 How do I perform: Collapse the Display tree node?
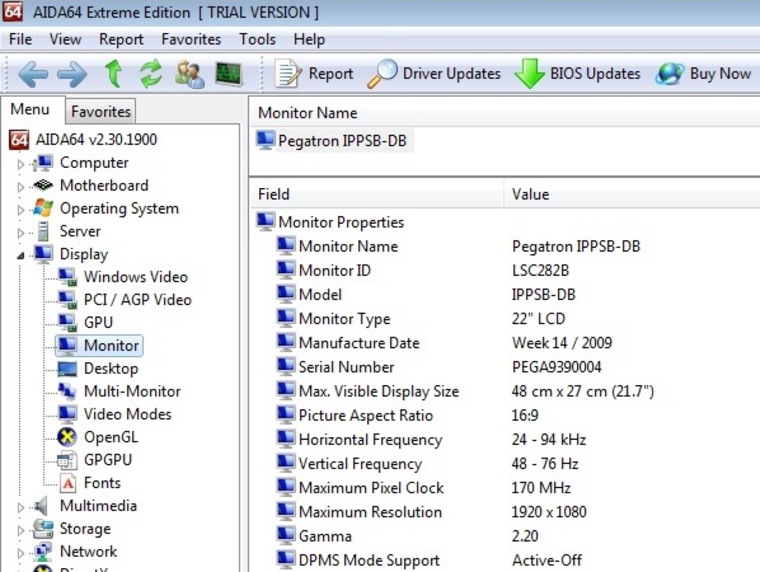pyautogui.click(x=21, y=255)
